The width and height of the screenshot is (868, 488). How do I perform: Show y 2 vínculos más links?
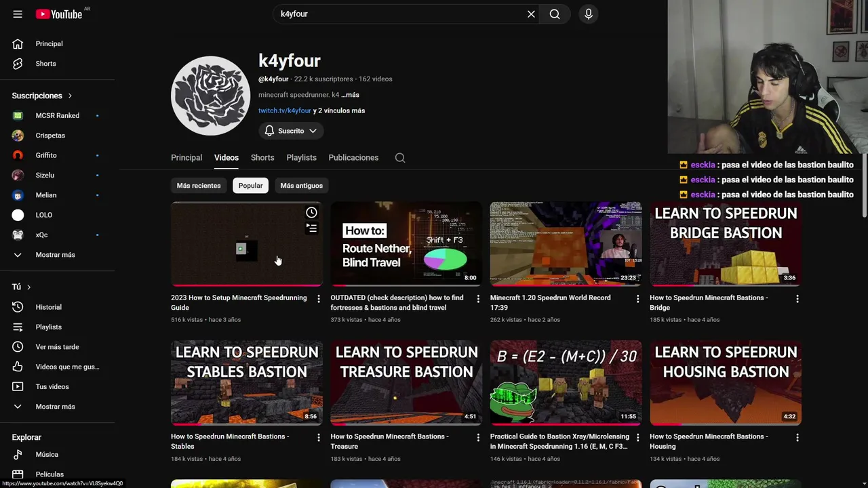[x=339, y=110]
